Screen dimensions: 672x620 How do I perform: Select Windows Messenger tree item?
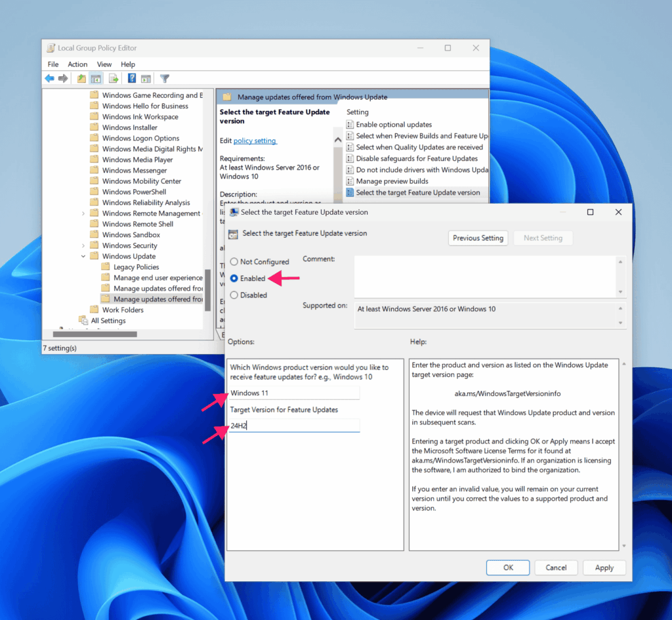coord(135,170)
